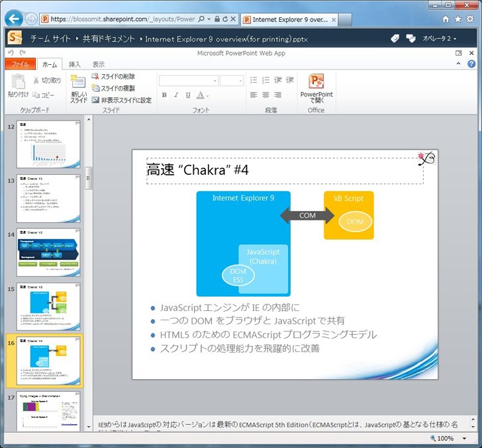Toggle bullet list formatting
This screenshot has width=482, height=448.
[254, 81]
